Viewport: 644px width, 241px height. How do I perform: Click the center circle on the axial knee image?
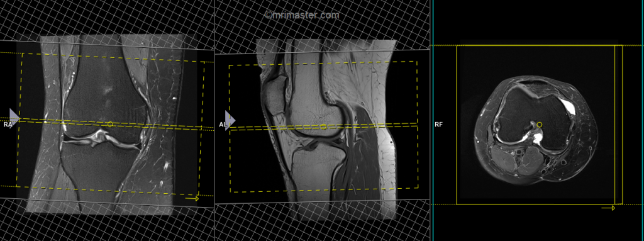[539, 125]
